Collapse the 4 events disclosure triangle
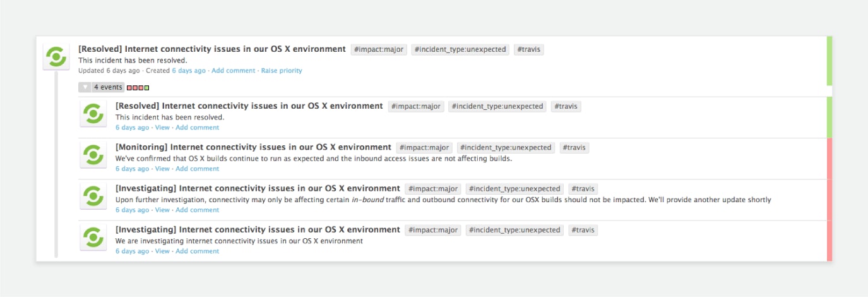The width and height of the screenshot is (868, 297). pyautogui.click(x=85, y=87)
